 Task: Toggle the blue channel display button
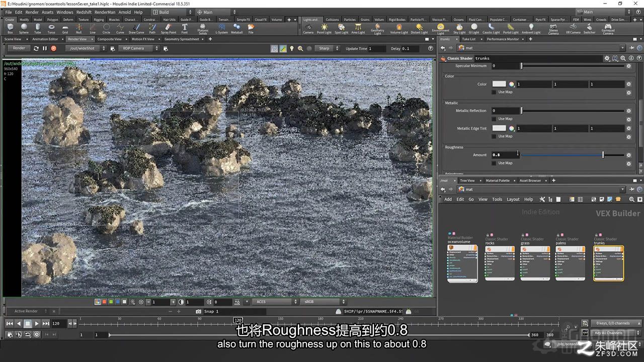[117, 302]
